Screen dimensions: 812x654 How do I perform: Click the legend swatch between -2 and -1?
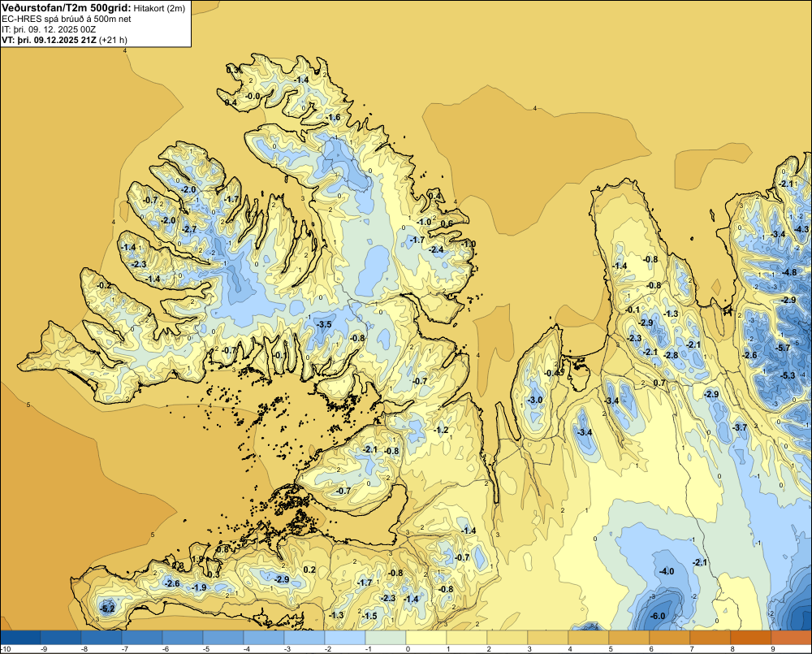click(x=345, y=638)
